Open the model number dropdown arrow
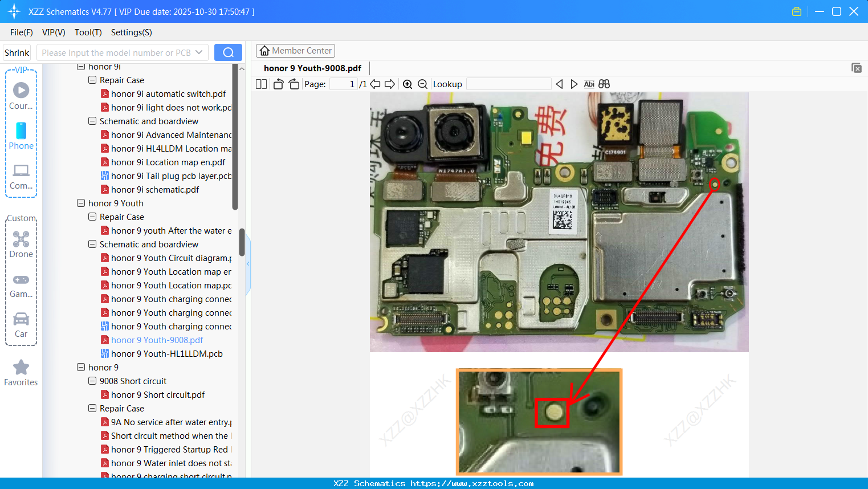This screenshot has height=489, width=868. pyautogui.click(x=199, y=52)
